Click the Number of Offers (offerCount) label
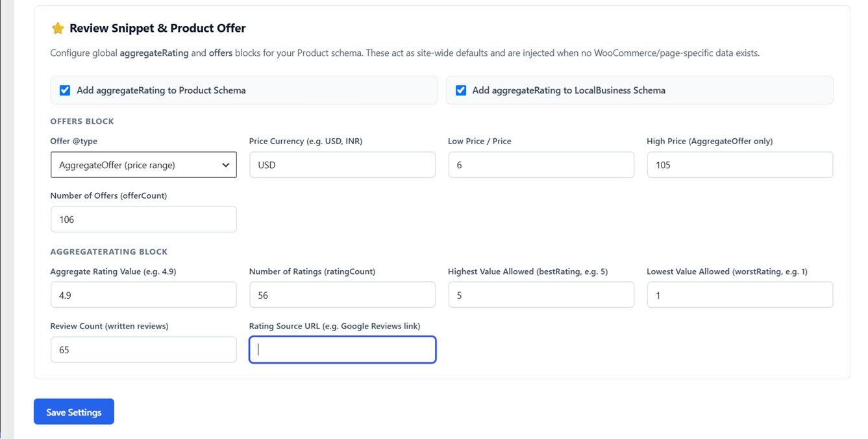 tap(108, 195)
